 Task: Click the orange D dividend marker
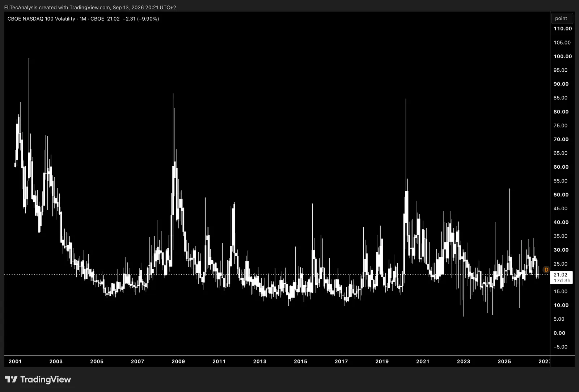546,270
